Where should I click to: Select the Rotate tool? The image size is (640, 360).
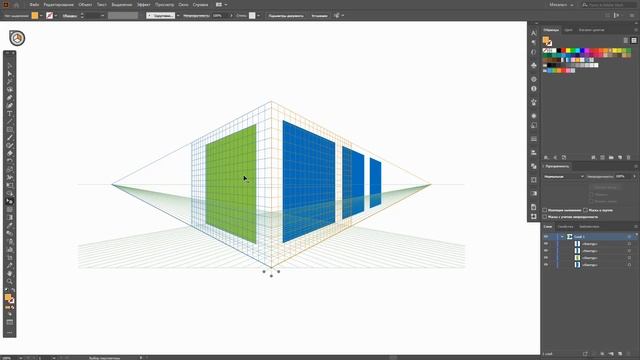9,162
